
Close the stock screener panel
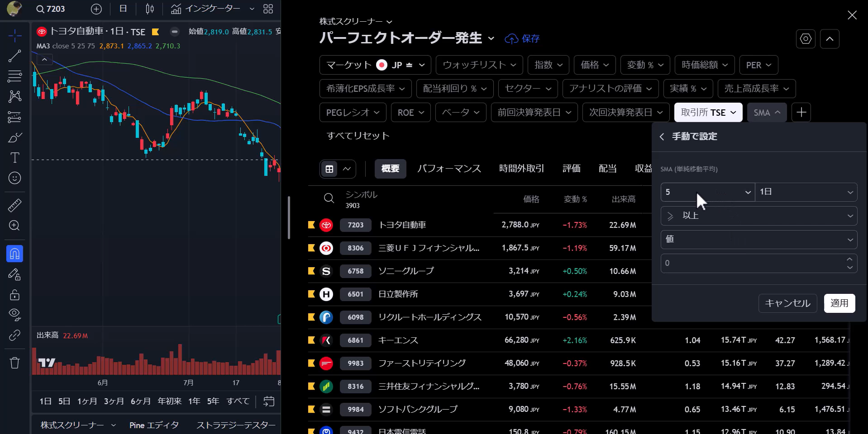point(852,15)
